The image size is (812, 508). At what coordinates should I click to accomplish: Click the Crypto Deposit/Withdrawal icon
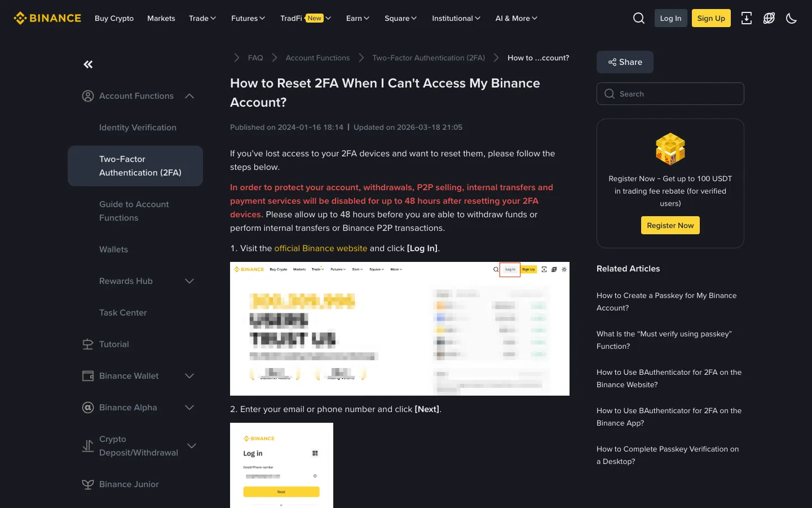[88, 446]
